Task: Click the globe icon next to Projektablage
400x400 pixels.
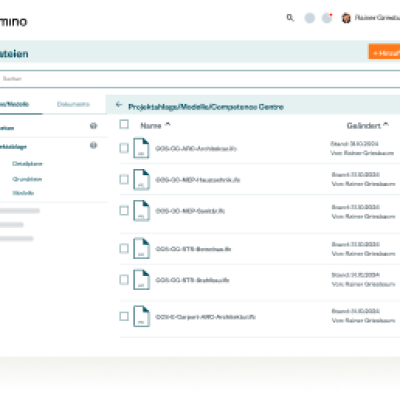Action: point(94,145)
